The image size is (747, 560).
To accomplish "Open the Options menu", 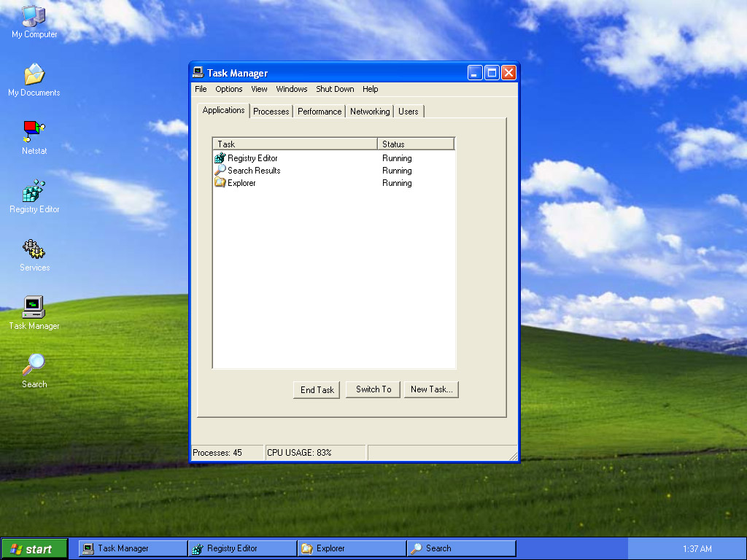I will click(x=228, y=89).
